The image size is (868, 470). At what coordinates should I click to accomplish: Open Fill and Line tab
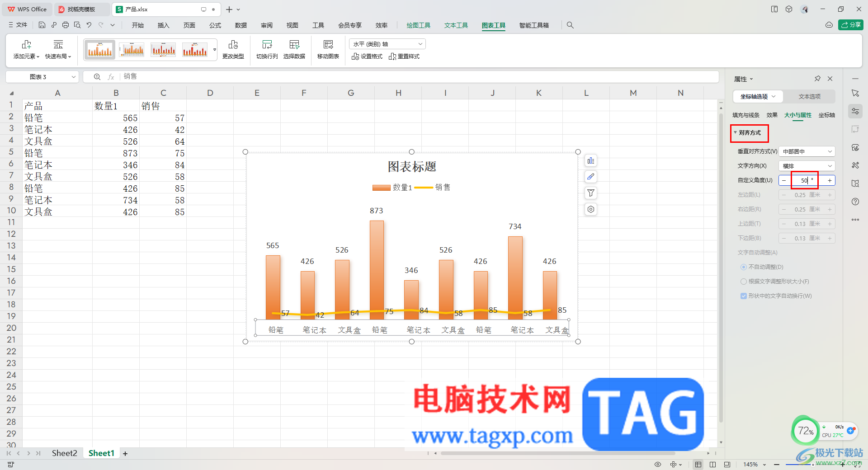746,115
